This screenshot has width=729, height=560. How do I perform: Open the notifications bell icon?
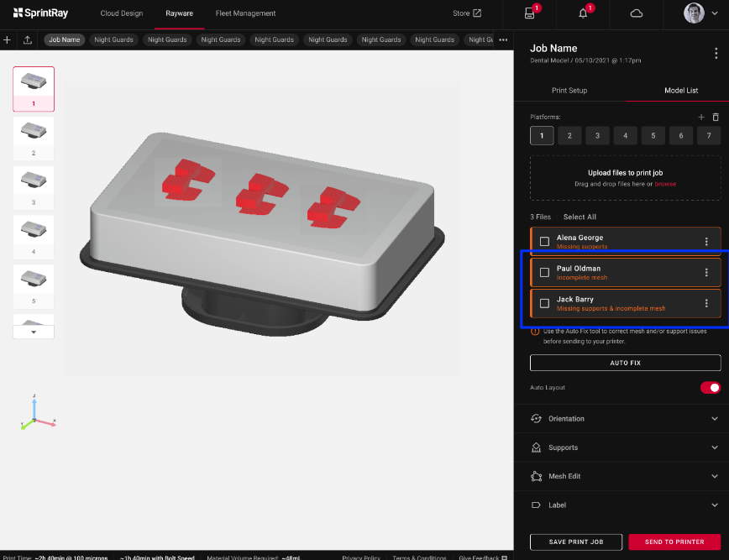[x=583, y=13]
